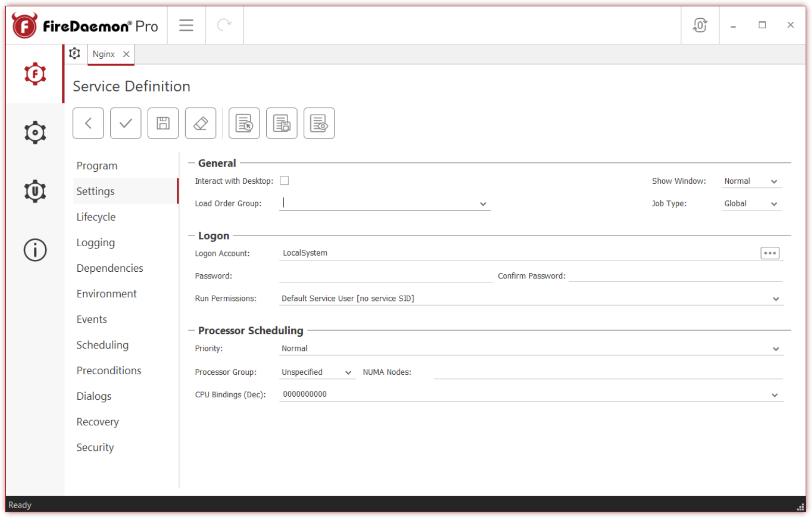Click the FireDaemon Pro logo
Image resolution: width=812 pixels, height=518 pixels.
pyautogui.click(x=85, y=25)
